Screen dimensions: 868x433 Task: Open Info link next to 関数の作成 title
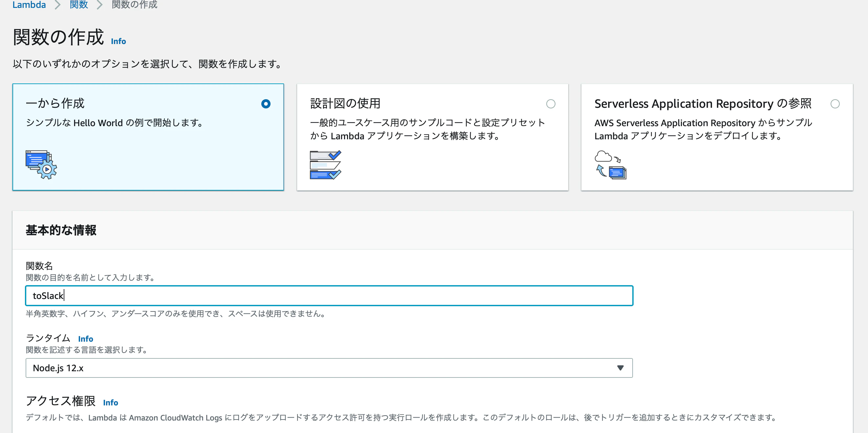click(x=118, y=41)
